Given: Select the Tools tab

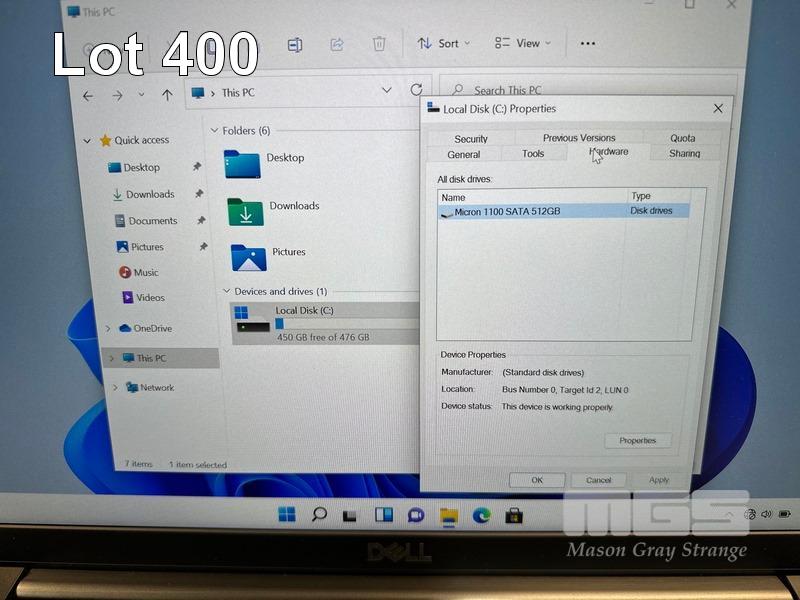Looking at the screenshot, I should pyautogui.click(x=533, y=154).
